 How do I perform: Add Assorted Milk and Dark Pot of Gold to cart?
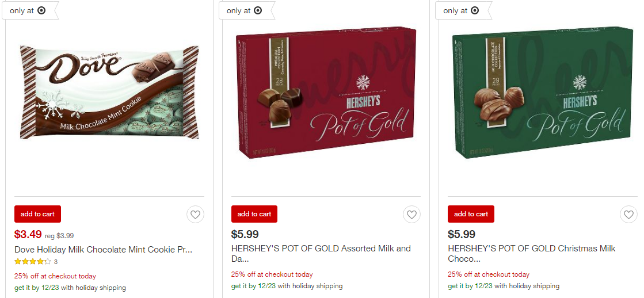254,214
